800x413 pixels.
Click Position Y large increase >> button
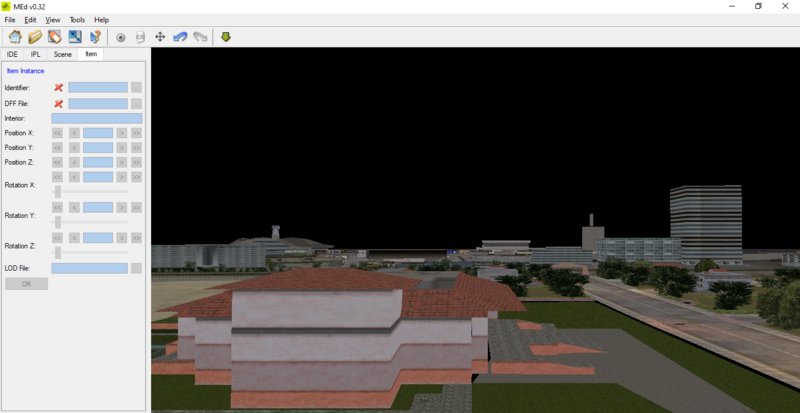[x=136, y=148]
